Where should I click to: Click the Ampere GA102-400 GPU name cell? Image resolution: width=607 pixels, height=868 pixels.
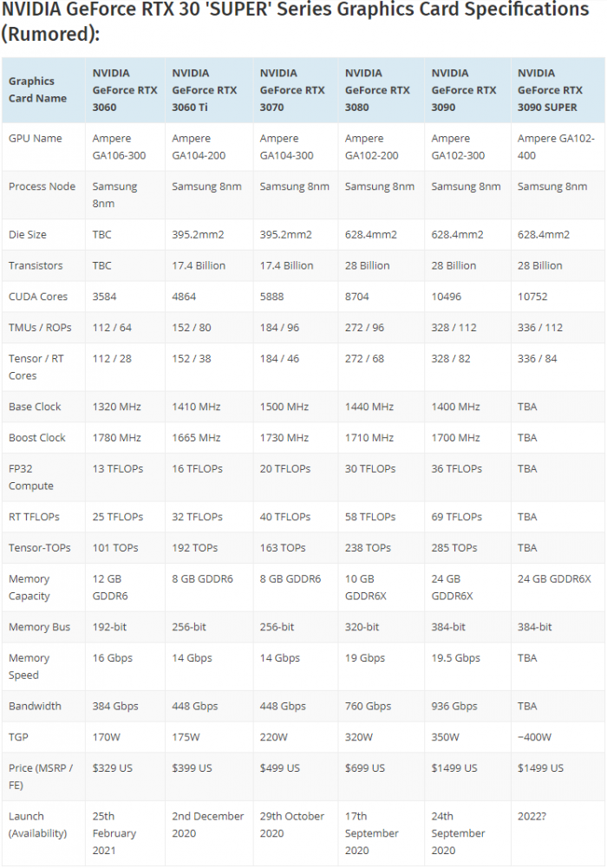pos(558,147)
